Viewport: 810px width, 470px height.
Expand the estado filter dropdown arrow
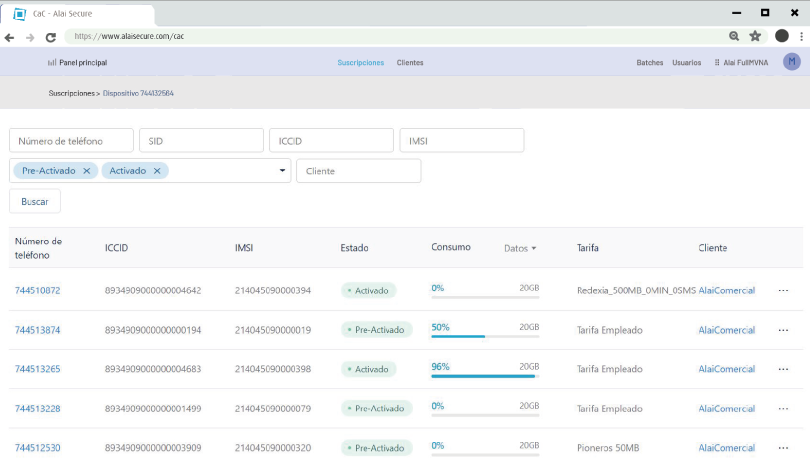[282, 170]
